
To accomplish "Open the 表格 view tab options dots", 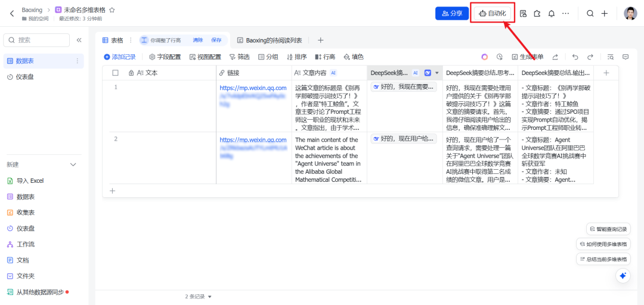I will coord(131,40).
